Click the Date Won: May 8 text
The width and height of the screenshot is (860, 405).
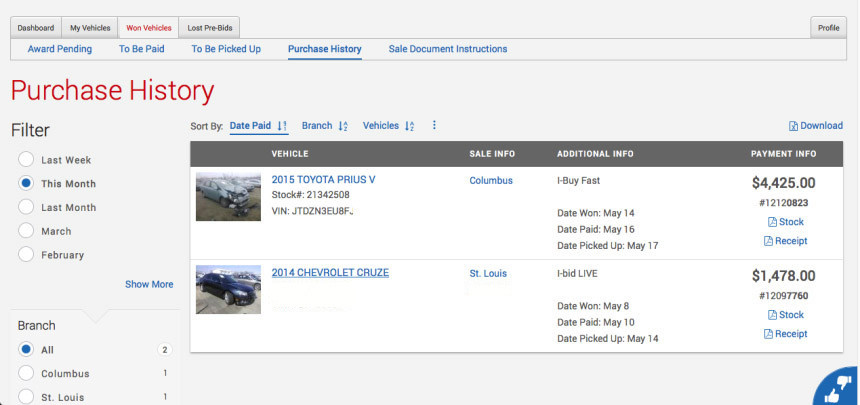click(x=593, y=306)
